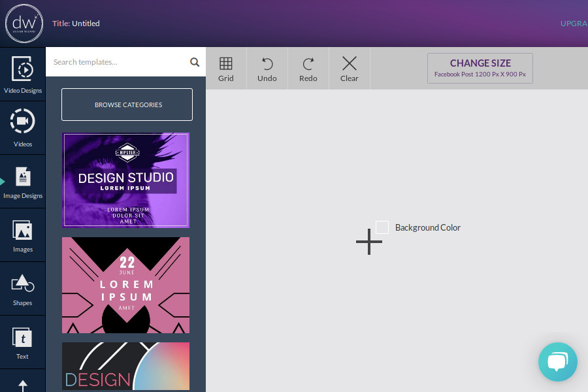
Task: Click Browse Categories button
Action: [127, 105]
